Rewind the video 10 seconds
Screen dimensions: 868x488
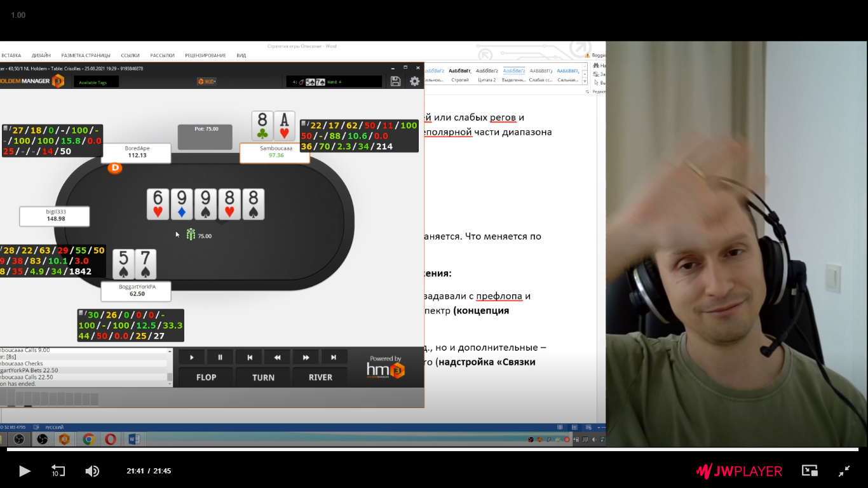click(x=58, y=471)
